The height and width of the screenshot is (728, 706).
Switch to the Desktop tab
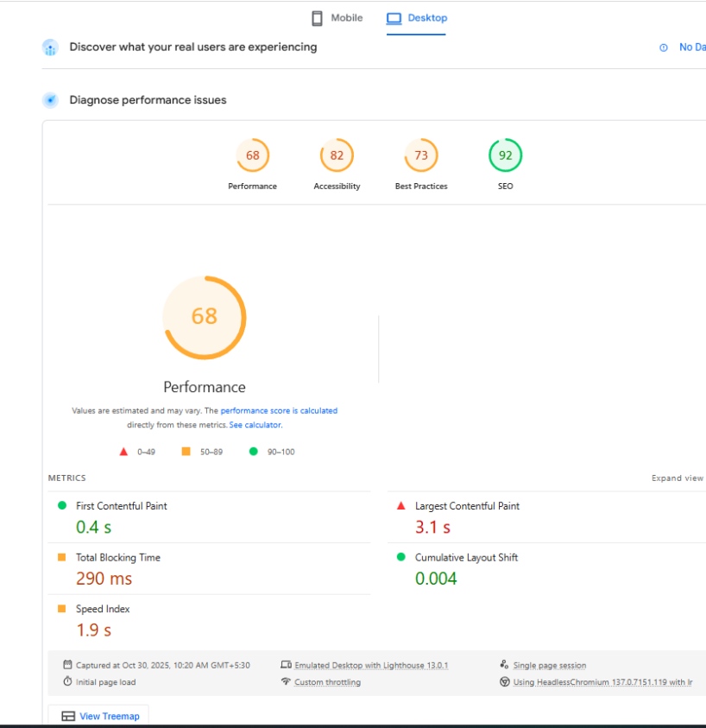tap(416, 18)
